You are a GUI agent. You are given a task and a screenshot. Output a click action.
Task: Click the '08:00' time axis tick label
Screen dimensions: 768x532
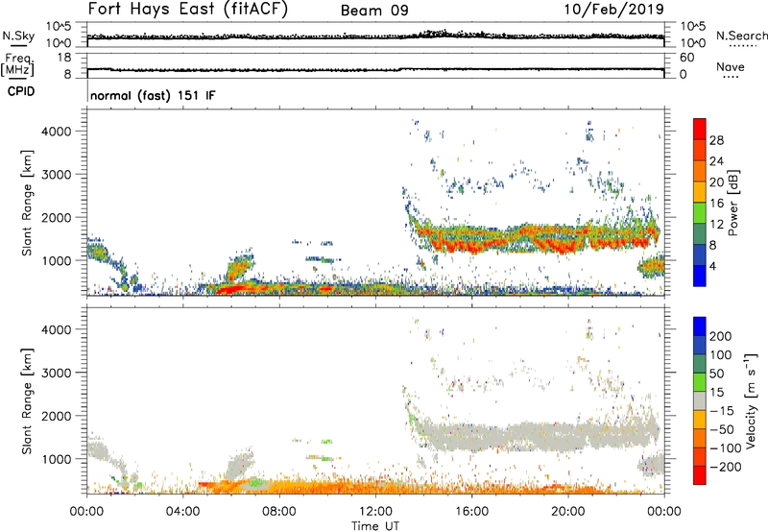[278, 512]
